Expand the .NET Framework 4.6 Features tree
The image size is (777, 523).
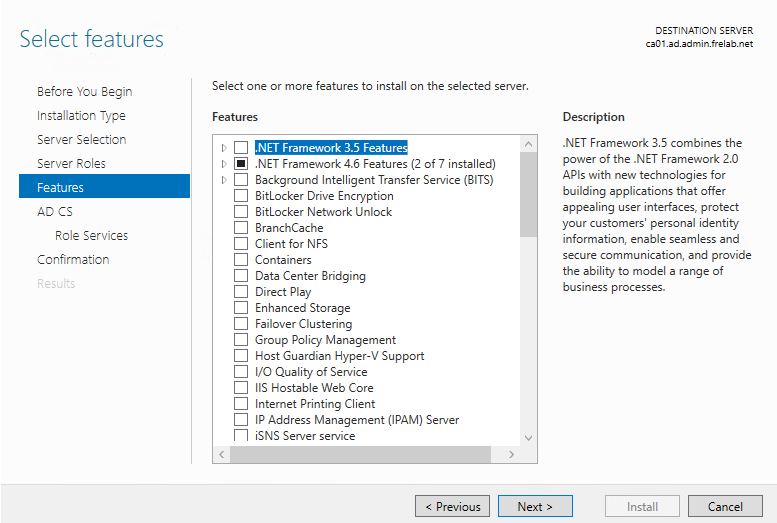click(x=224, y=164)
